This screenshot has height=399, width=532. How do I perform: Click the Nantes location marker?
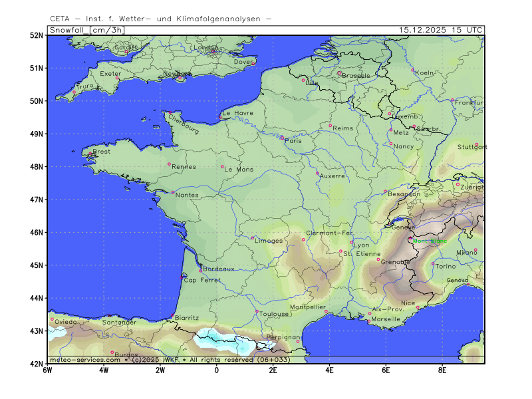click(172, 192)
